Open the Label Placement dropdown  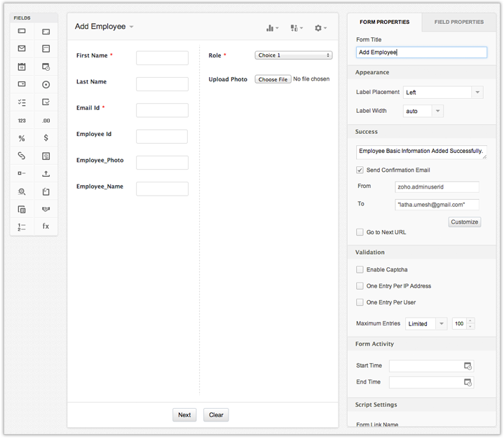coord(443,93)
